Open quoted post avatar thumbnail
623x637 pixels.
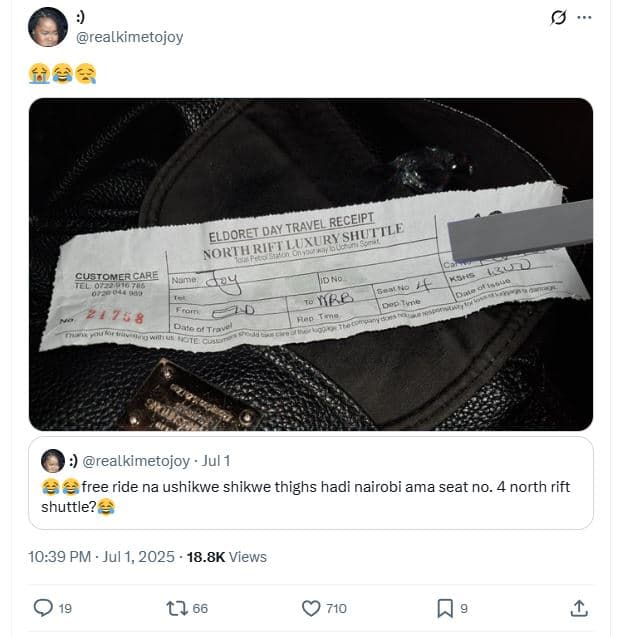[x=53, y=461]
